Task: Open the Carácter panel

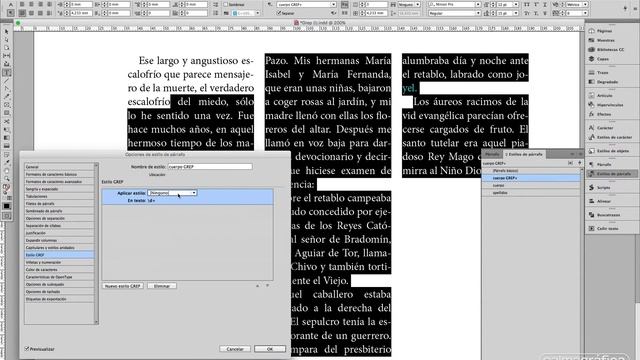Action: point(604,128)
